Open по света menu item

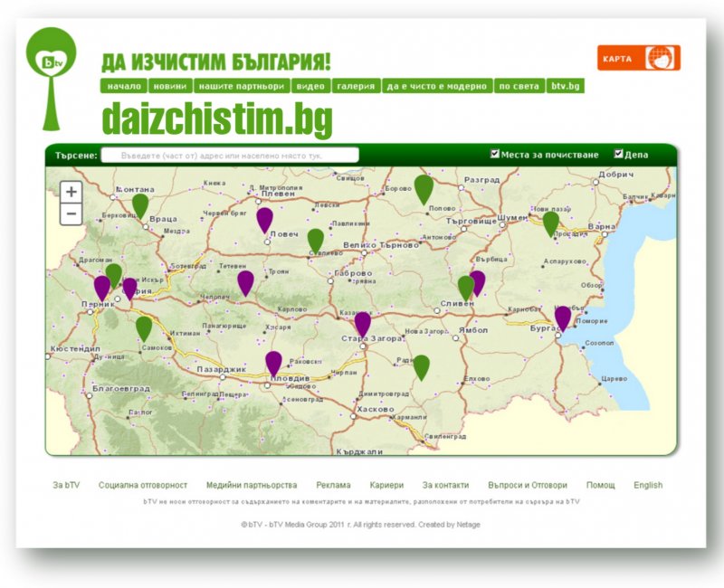[519, 86]
